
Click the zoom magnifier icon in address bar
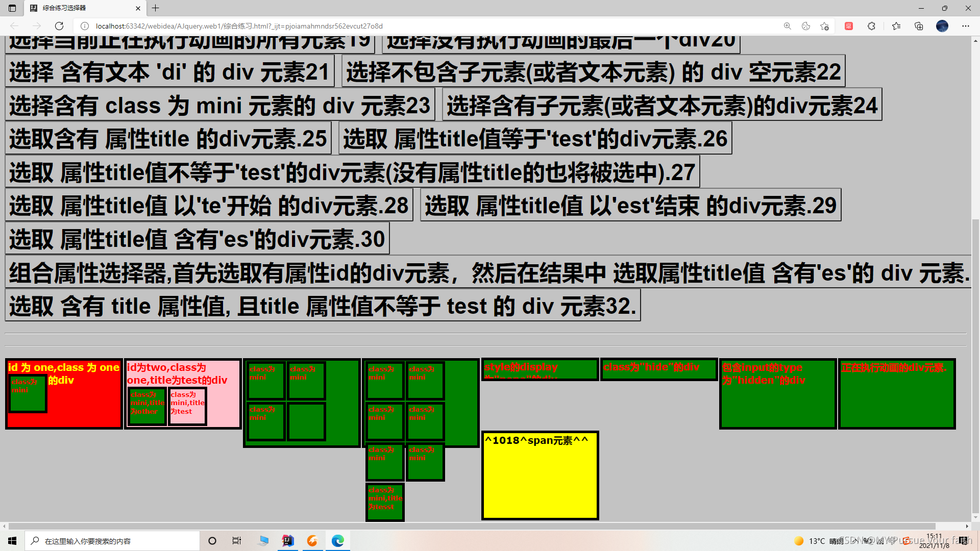click(788, 26)
